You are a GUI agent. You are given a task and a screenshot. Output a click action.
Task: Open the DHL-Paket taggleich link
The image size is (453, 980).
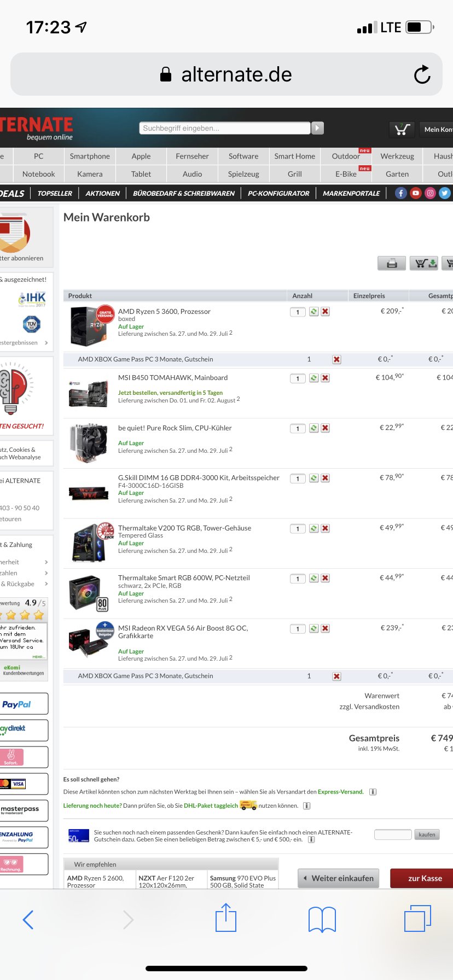[x=211, y=806]
